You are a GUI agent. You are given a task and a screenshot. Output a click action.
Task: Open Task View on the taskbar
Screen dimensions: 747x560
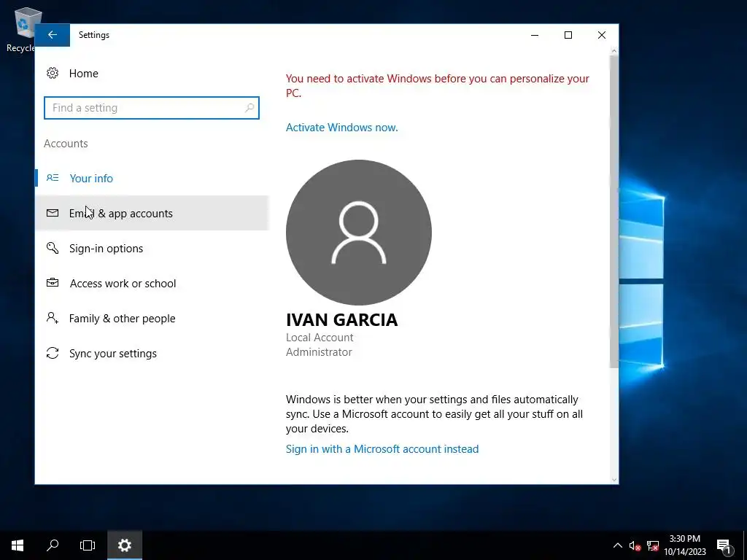(88, 545)
